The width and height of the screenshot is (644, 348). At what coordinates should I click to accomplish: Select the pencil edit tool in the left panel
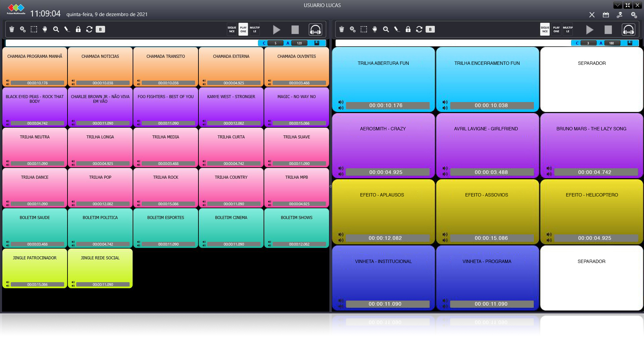(x=67, y=29)
